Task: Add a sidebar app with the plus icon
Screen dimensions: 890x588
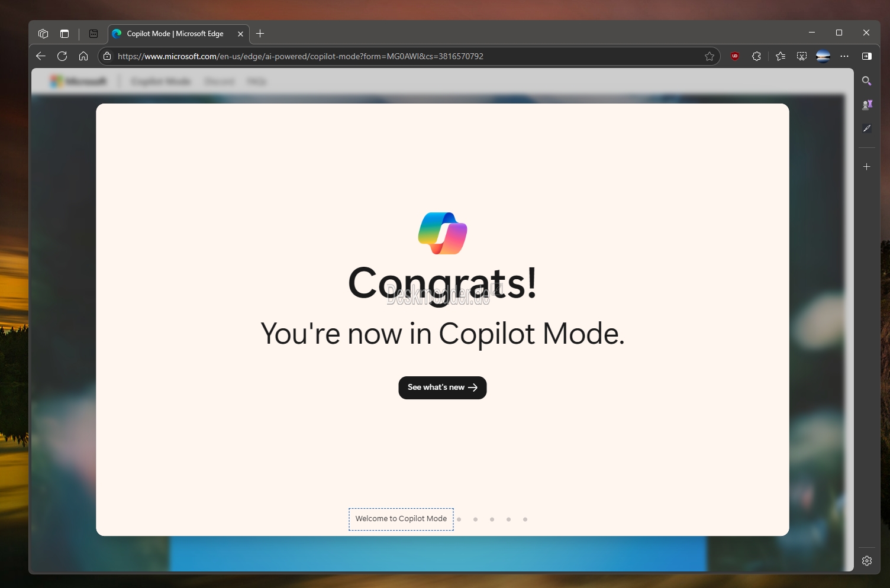Action: coord(867,167)
